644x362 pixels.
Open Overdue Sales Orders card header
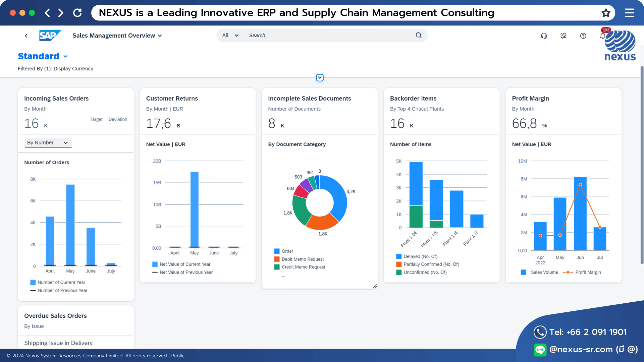(76, 320)
